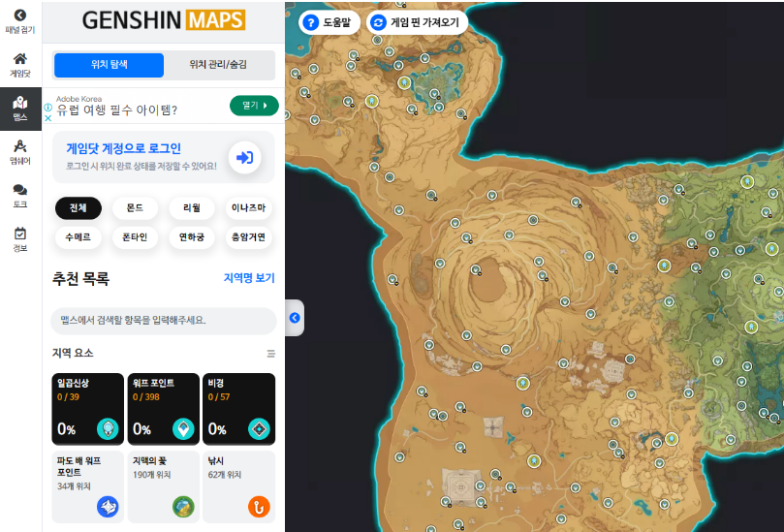Open the 정보 info icon in sidebar
Image resolution: width=784 pixels, height=532 pixels.
pyautogui.click(x=20, y=240)
